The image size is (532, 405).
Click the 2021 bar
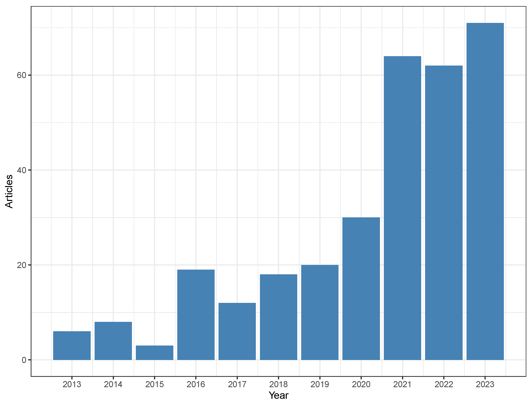[x=402, y=208]
